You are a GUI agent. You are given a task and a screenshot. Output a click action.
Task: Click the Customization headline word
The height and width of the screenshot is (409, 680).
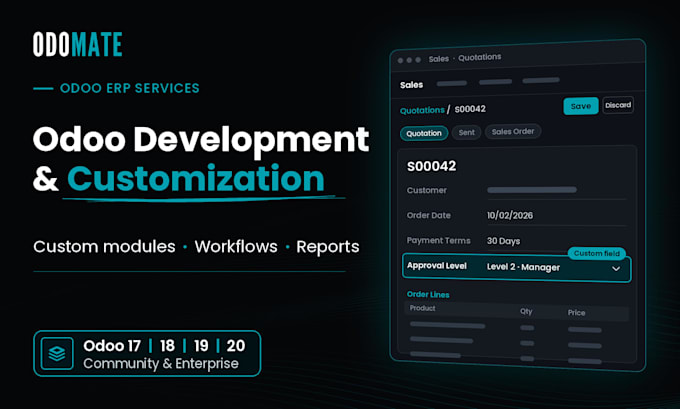coord(196,178)
